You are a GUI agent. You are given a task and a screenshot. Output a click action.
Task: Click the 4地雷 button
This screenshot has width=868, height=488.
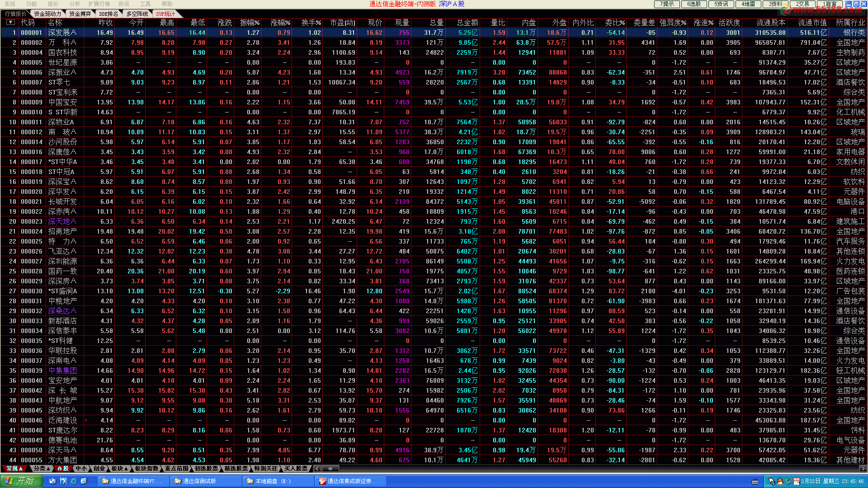[748, 4]
